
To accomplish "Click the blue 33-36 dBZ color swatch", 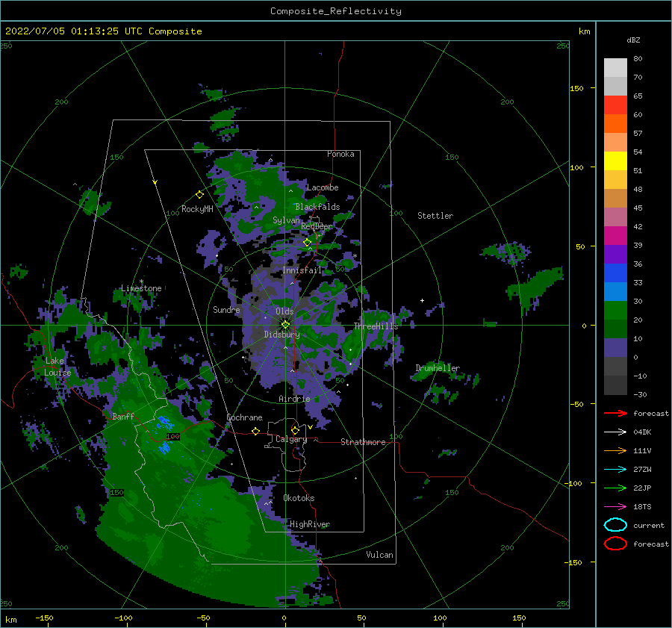I will [615, 273].
